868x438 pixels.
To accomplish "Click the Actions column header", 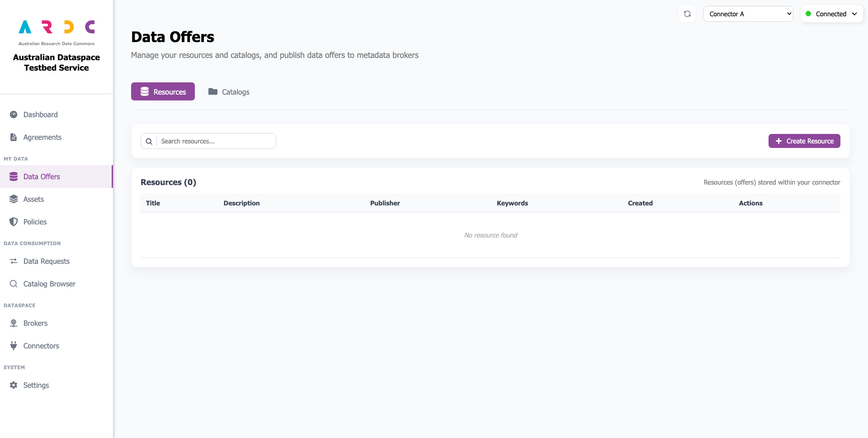I will (x=750, y=203).
